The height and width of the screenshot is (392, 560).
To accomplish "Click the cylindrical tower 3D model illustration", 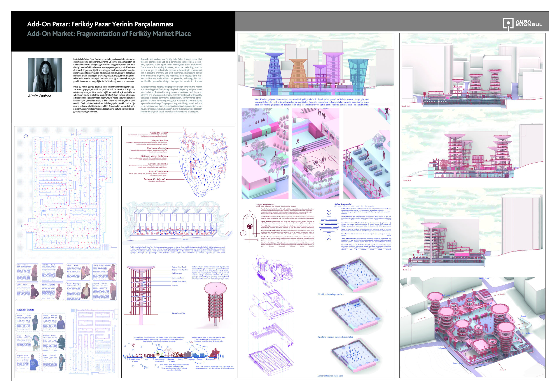I will point(216,303).
